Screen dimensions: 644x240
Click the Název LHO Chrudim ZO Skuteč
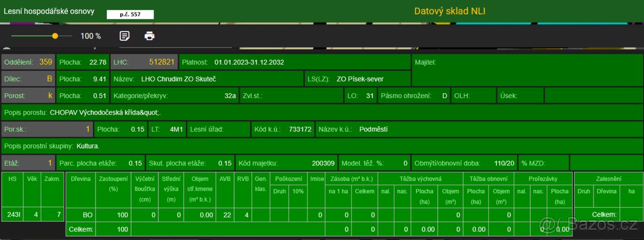click(x=207, y=79)
